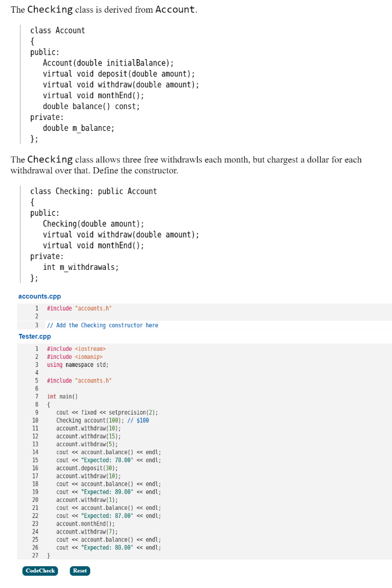Click the virtual void monthEnd() declaration
The image size is (392, 588).
(90, 245)
